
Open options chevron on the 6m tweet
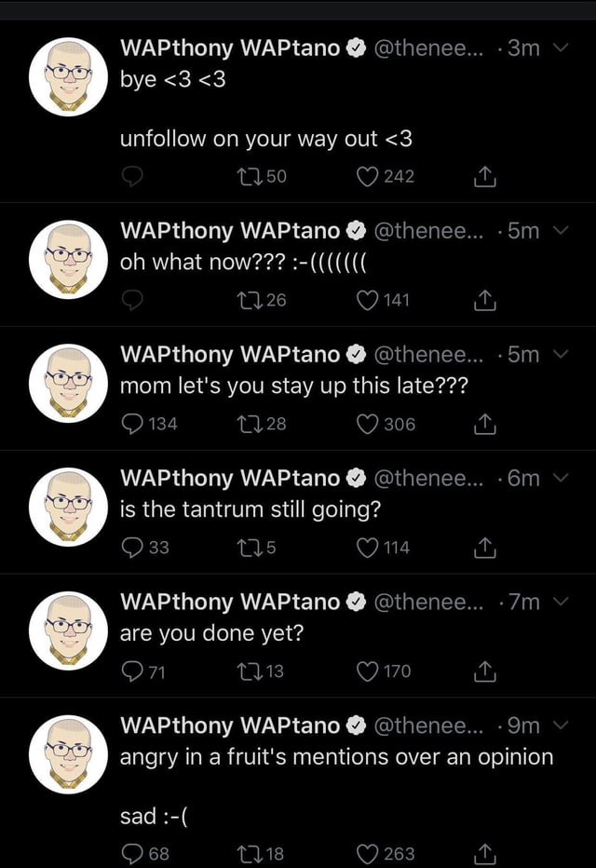(562, 478)
